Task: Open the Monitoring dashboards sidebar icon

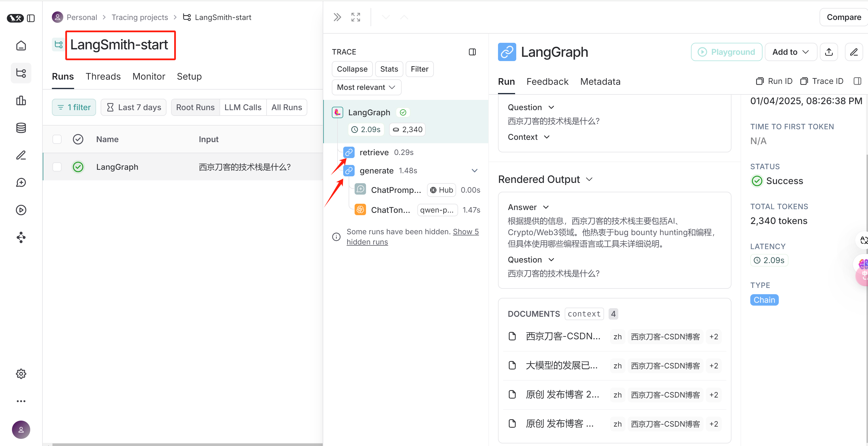Action: (21, 100)
